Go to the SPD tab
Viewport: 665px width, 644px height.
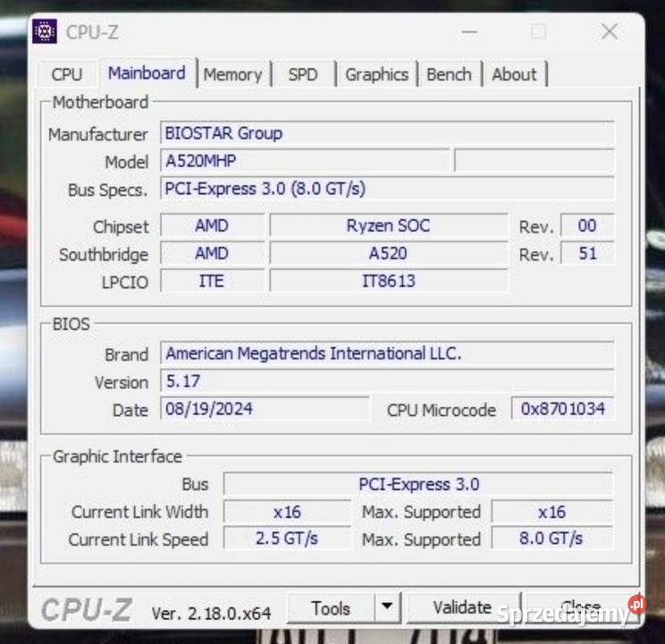point(303,75)
